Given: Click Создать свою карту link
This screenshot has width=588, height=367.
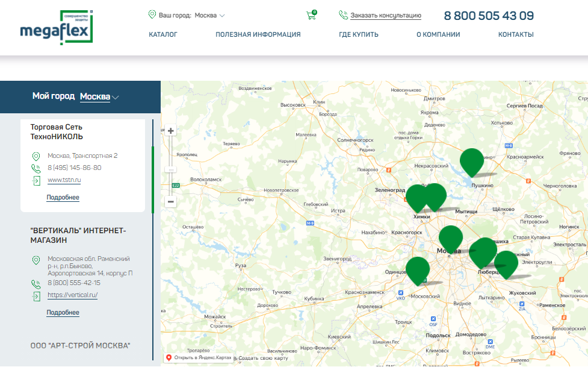Looking at the screenshot, I should pyautogui.click(x=263, y=358).
